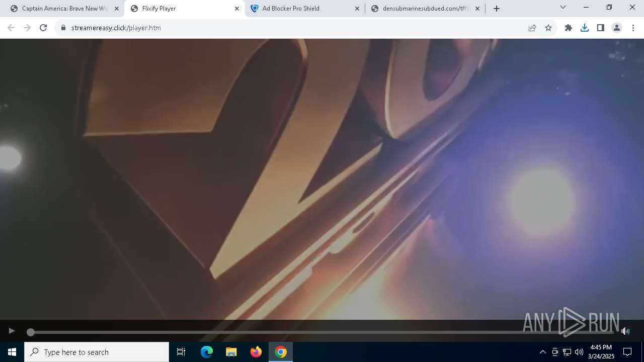Share this page icon
Viewport: 644px width, 362px height.
click(x=532, y=28)
